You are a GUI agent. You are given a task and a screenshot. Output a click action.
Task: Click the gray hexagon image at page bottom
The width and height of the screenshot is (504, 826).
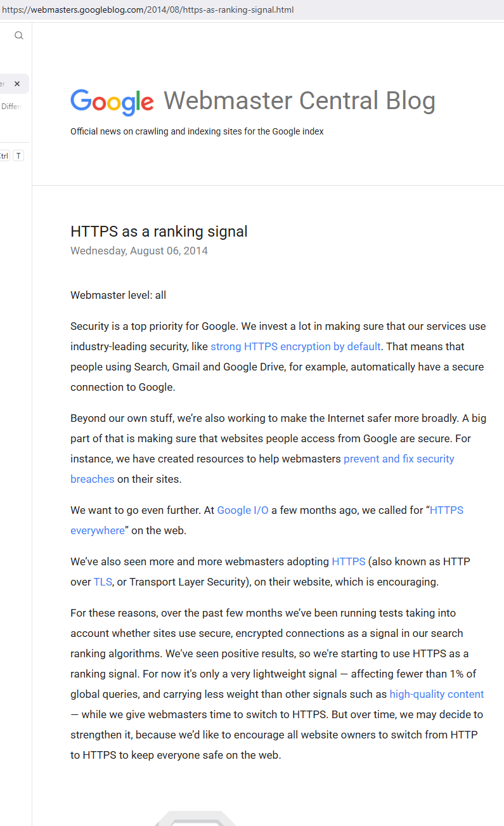[195, 818]
